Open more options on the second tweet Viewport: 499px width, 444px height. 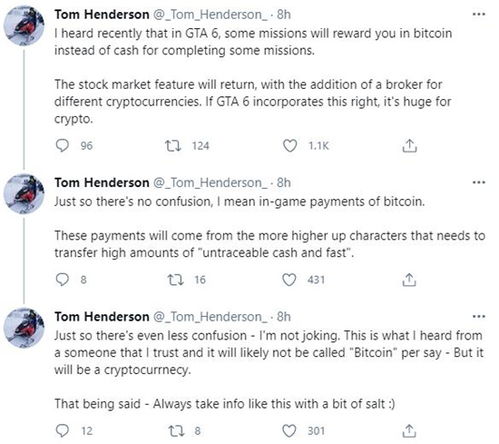coord(479,182)
